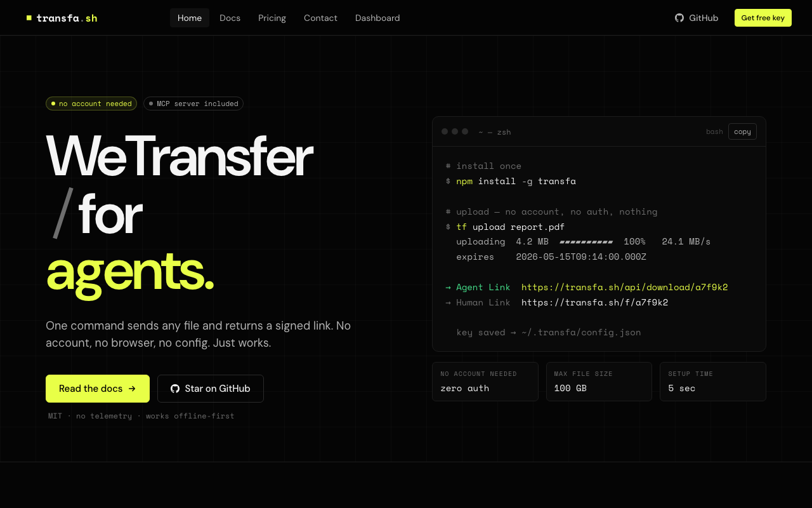Click the 'MCP server included' badge
The width and height of the screenshot is (812, 508).
193,104
